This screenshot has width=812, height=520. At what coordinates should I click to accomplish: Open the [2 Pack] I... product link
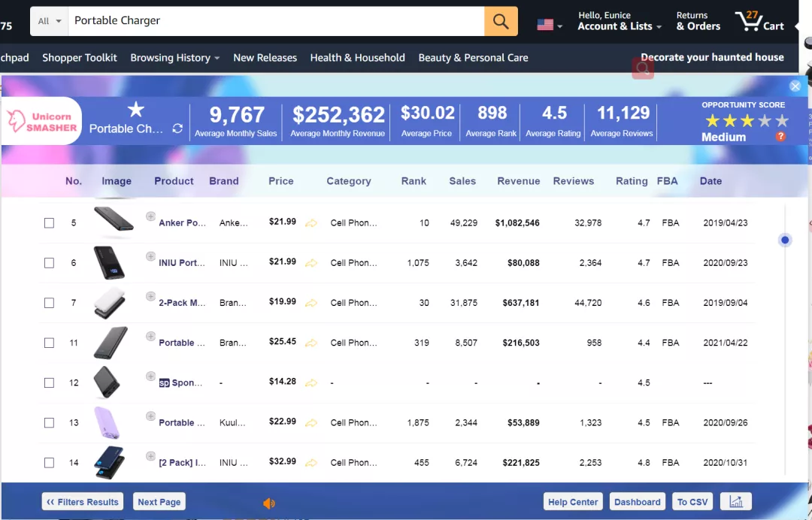click(x=182, y=463)
